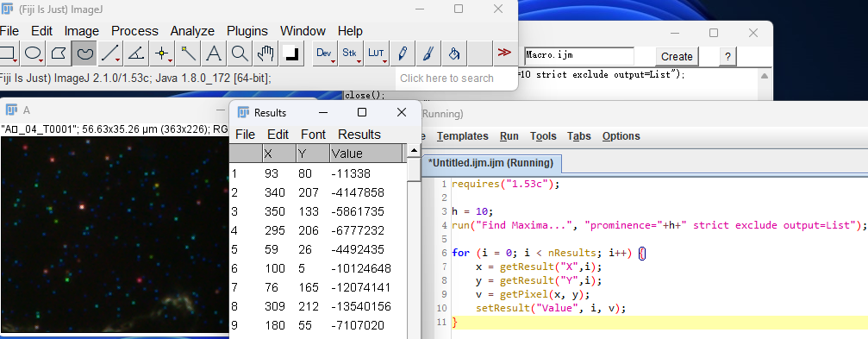Show more tools via the red double-arrow
This screenshot has width=868, height=339.
point(503,53)
